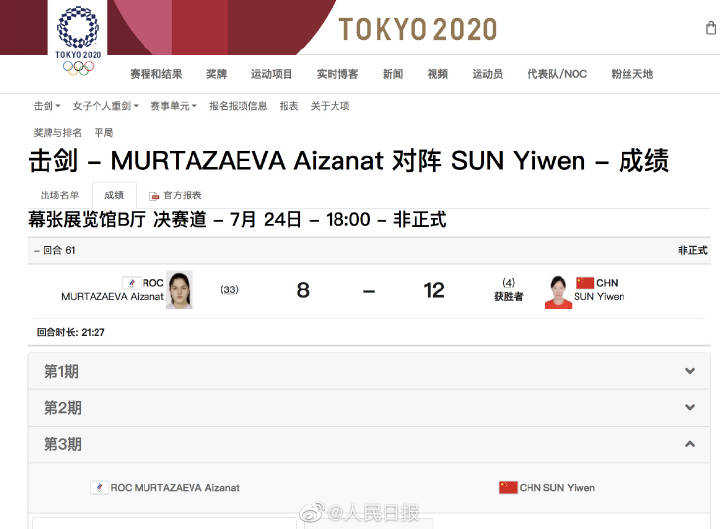The image size is (720, 529).
Task: Select the 成绩 tab
Action: point(114,195)
